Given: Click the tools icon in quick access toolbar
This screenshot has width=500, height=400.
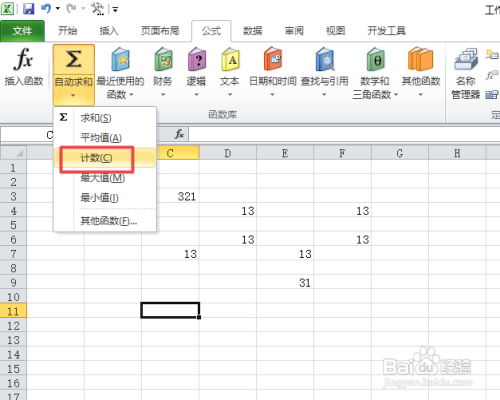Looking at the screenshot, I should [x=98, y=9].
